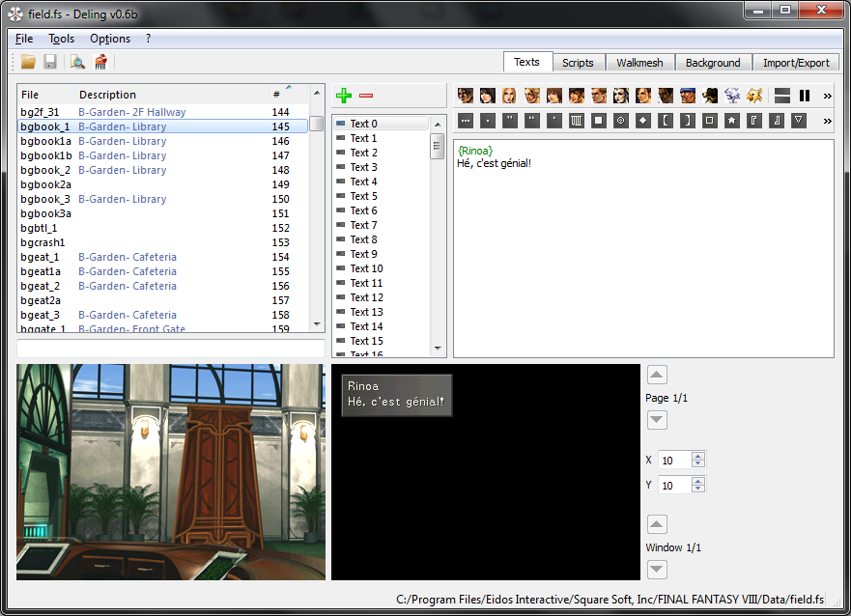Insert the ellipsis symbol
This screenshot has width=851, height=616.
click(466, 121)
